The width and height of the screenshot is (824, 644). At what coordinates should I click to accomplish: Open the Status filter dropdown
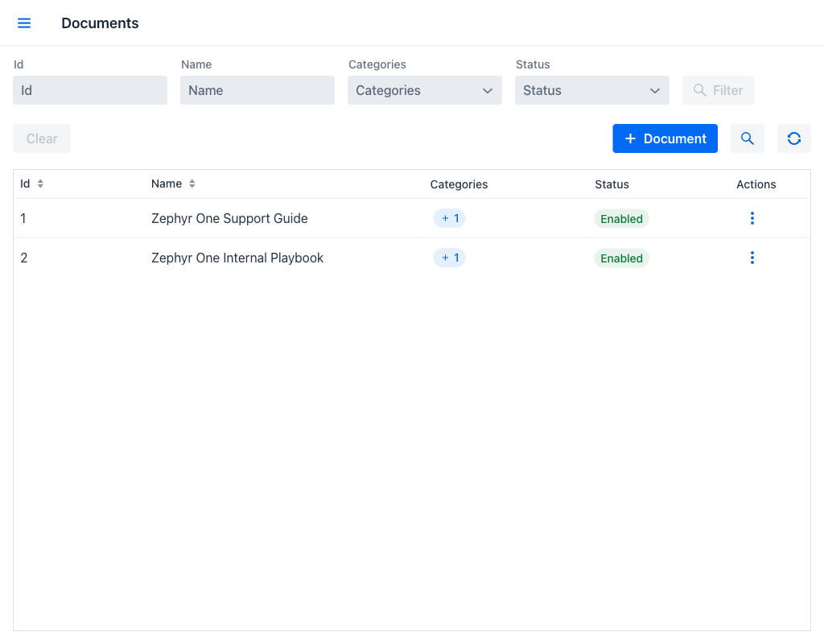click(x=591, y=90)
